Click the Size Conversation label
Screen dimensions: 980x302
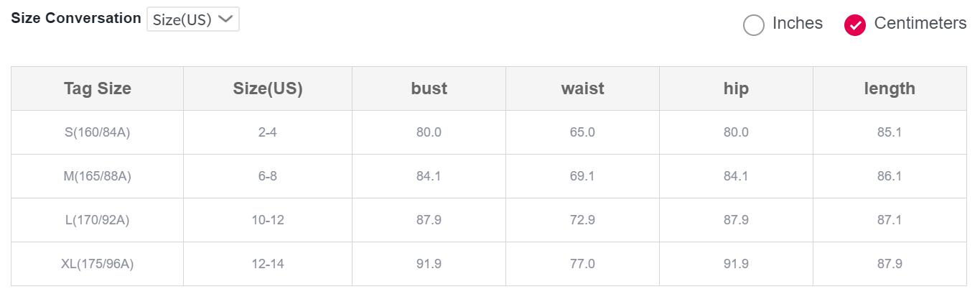click(76, 19)
